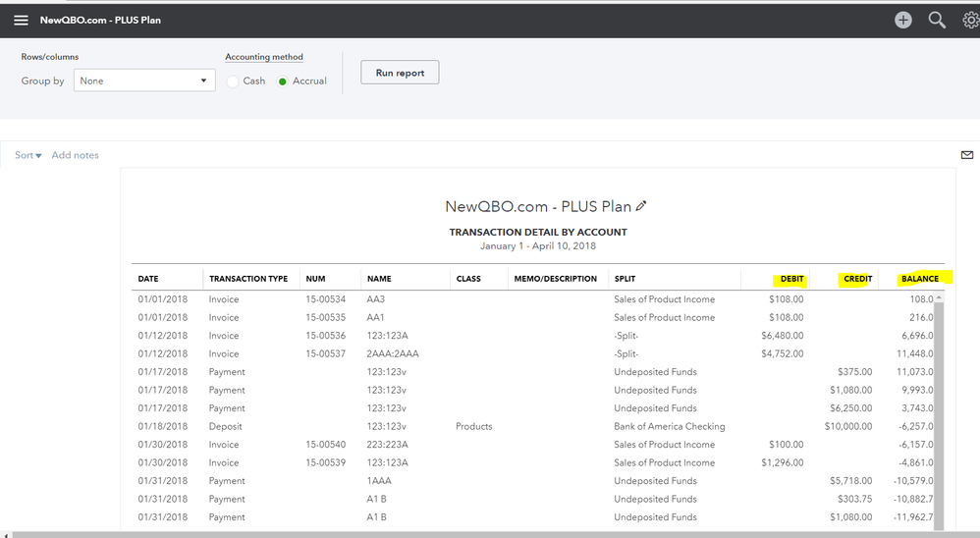Click the Products class cell
The image size is (980, 538).
[x=473, y=426]
